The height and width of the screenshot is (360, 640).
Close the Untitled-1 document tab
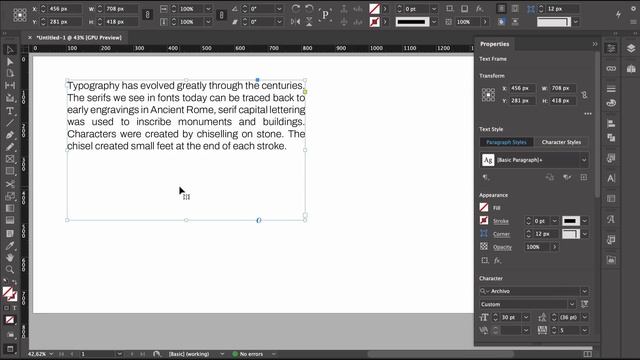[x=30, y=38]
